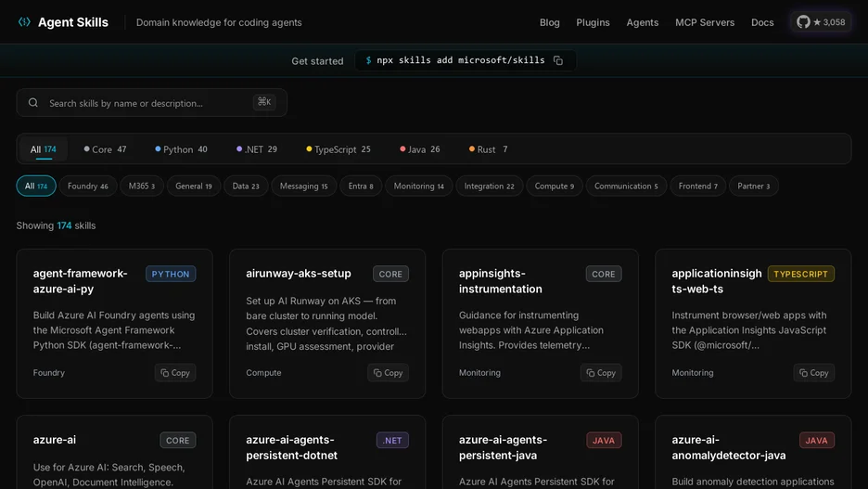The image size is (868, 489).
Task: Toggle the General 19 category chip
Action: (194, 187)
